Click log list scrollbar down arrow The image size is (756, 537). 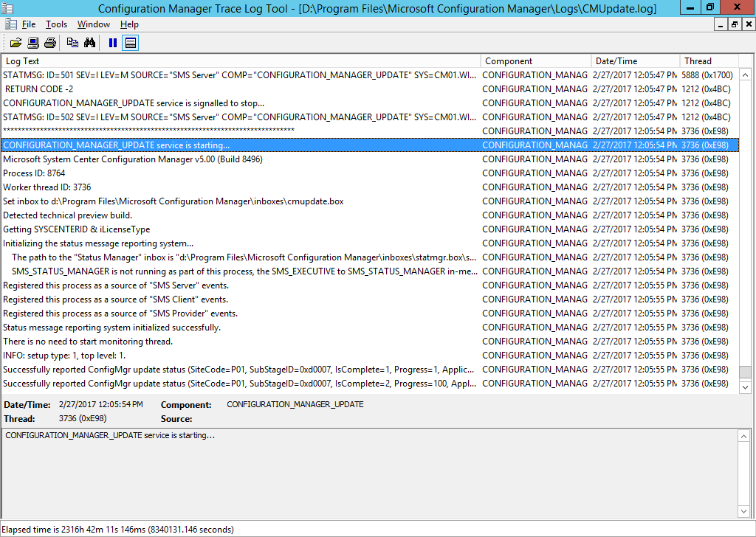click(745, 387)
